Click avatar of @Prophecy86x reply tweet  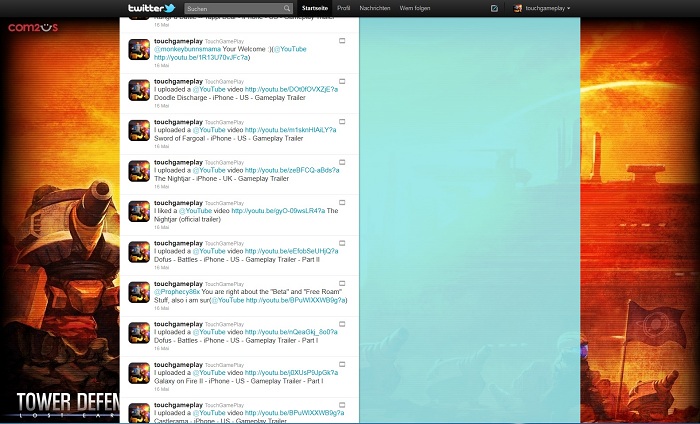coord(139,292)
